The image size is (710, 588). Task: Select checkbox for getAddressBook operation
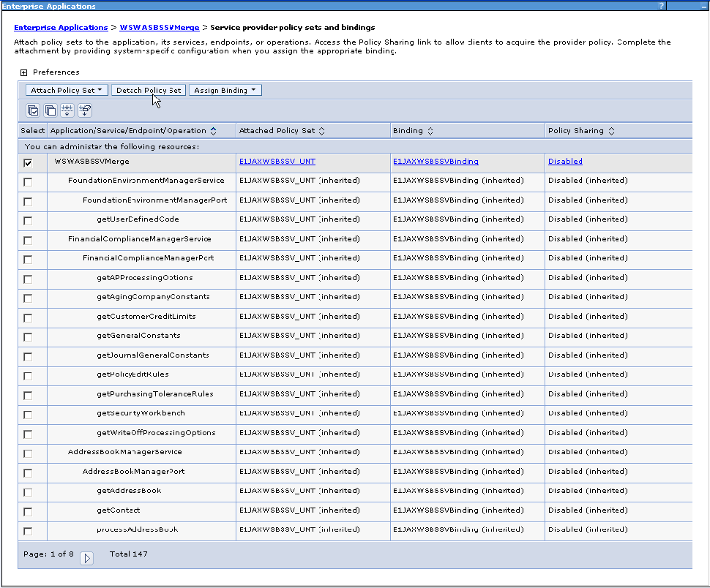coord(28,492)
